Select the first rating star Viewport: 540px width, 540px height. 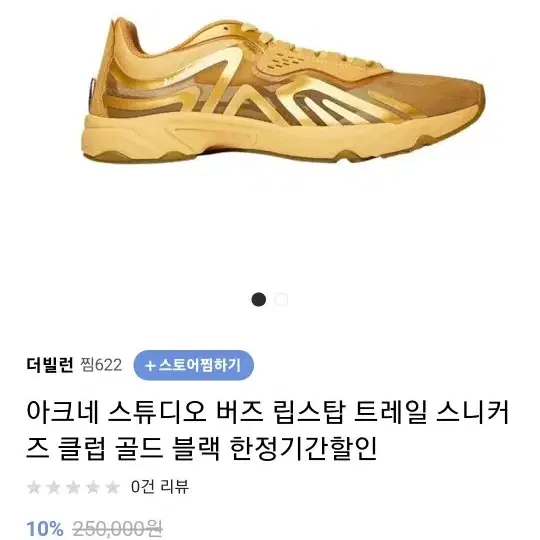[34, 487]
